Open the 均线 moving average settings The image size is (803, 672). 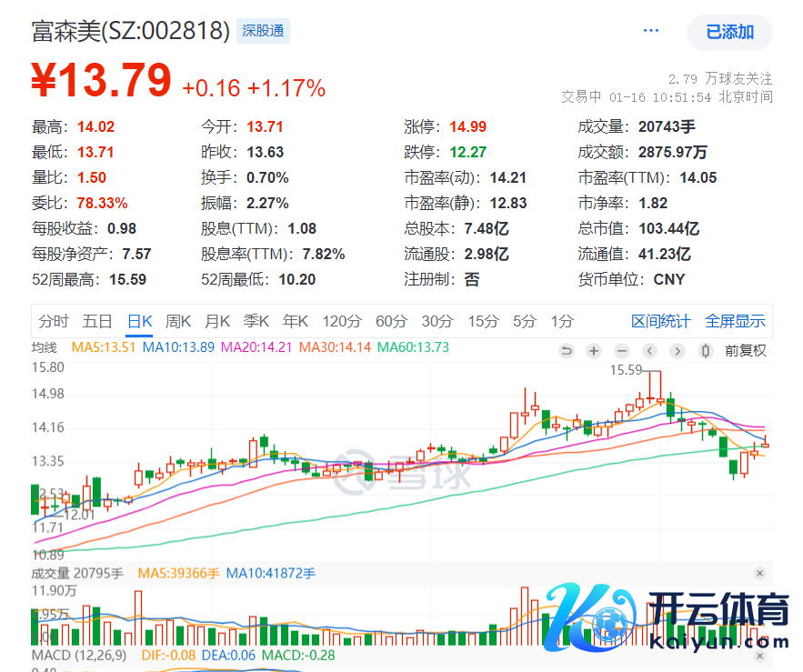point(45,347)
